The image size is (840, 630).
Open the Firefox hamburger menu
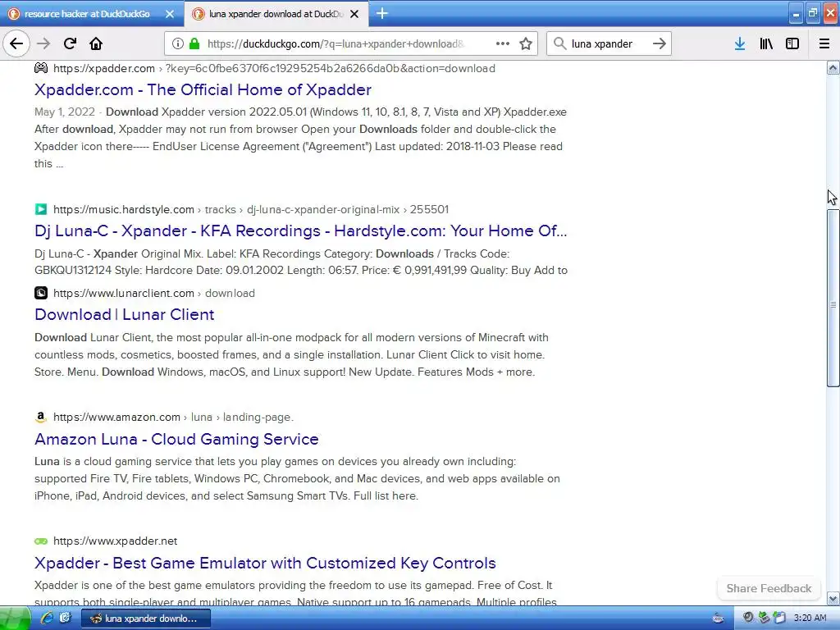pos(824,43)
